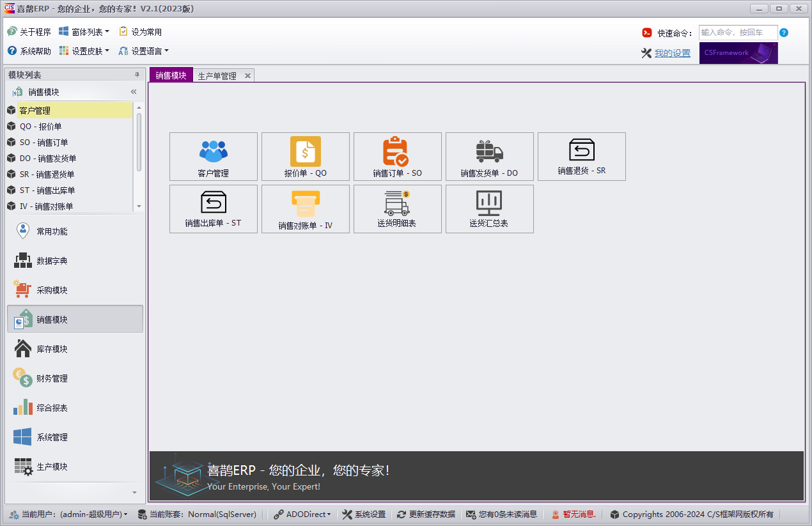
Task: Open the 我的设置 link
Action: pos(672,54)
